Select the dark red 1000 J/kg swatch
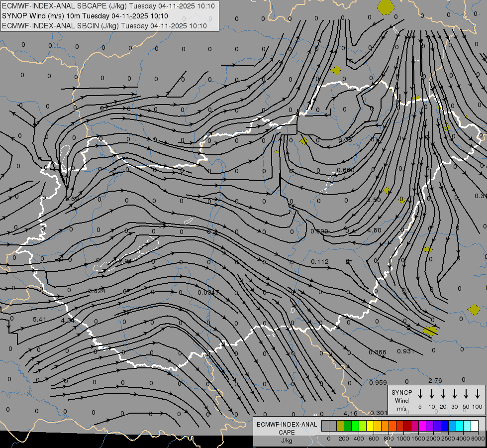The image size is (487, 448). pyautogui.click(x=407, y=426)
